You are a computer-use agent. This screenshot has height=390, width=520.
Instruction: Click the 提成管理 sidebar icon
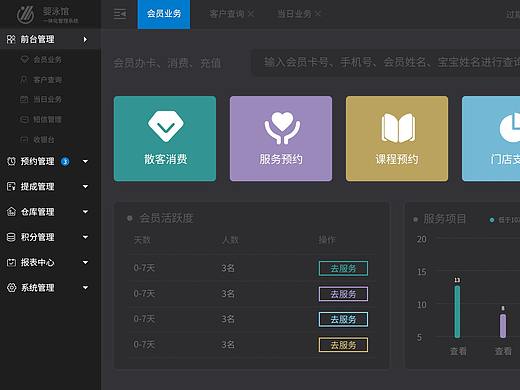click(11, 187)
